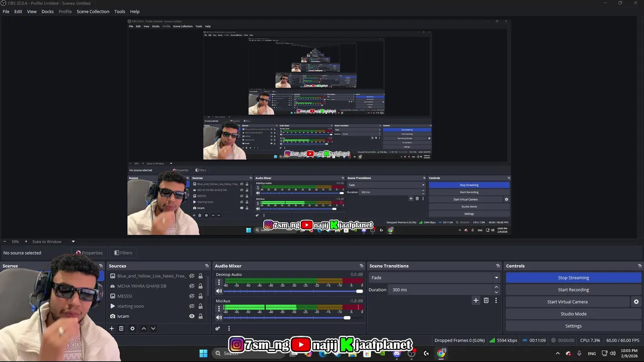Float the Audio Mixer dock panel
The width and height of the screenshot is (644, 362).
[x=361, y=266]
